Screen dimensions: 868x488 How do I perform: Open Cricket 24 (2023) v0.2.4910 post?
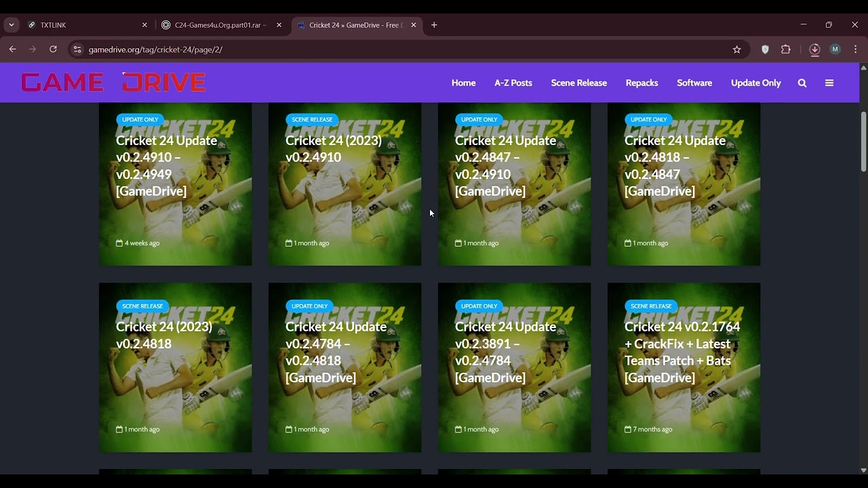click(x=334, y=148)
